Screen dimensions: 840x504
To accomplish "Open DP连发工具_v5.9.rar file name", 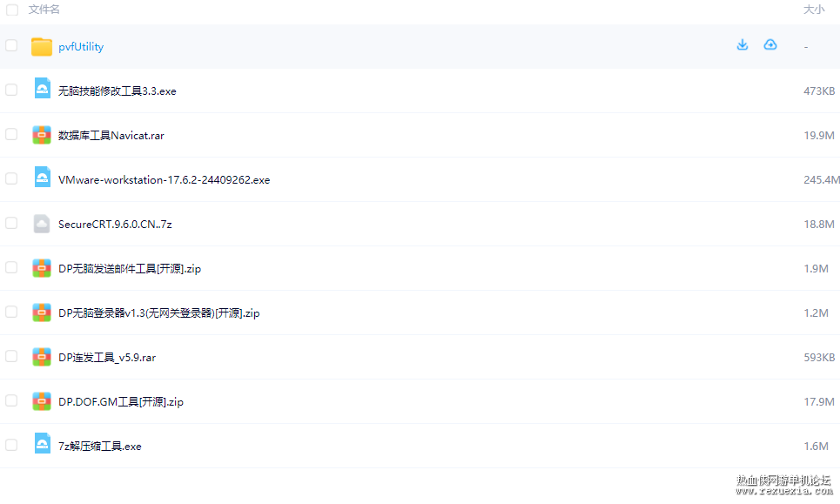I will [107, 358].
